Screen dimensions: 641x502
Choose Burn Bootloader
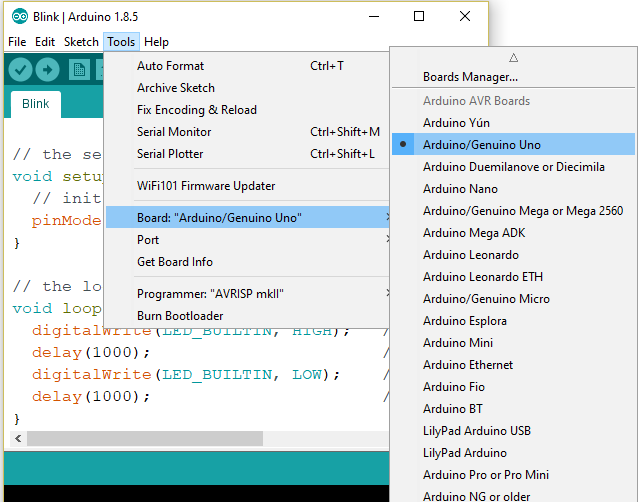click(x=247, y=316)
